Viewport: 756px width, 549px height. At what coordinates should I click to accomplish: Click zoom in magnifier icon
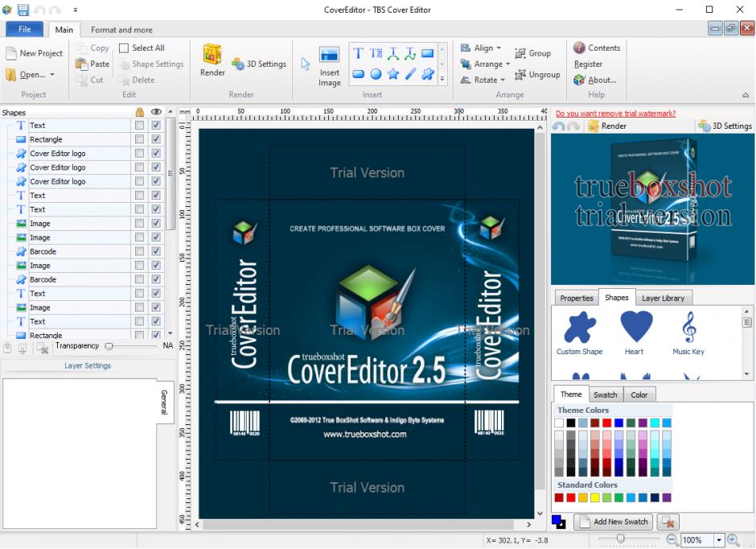click(733, 540)
